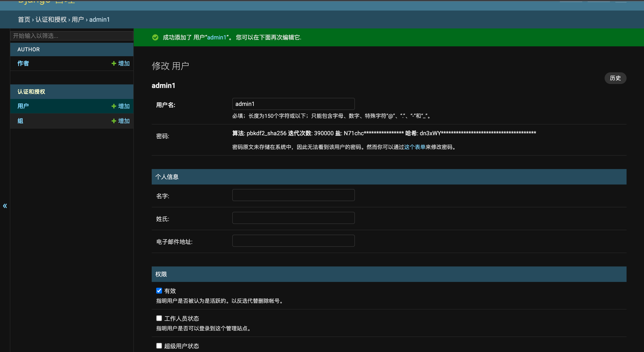
Task: Click the 修改 用户 page title
Action: tap(170, 66)
